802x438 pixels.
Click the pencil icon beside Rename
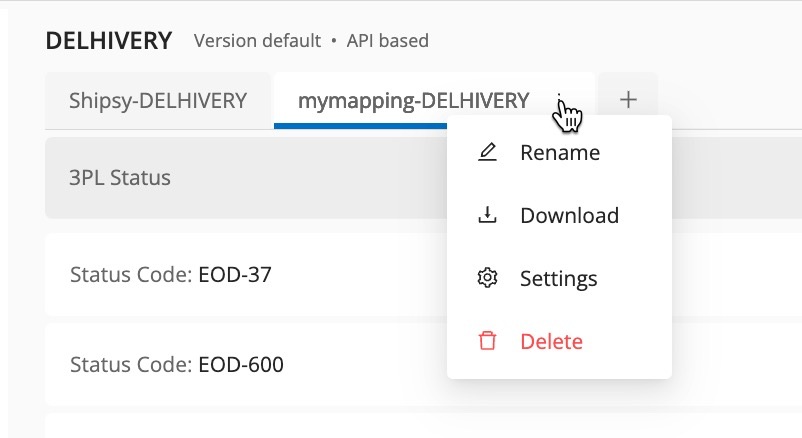488,153
